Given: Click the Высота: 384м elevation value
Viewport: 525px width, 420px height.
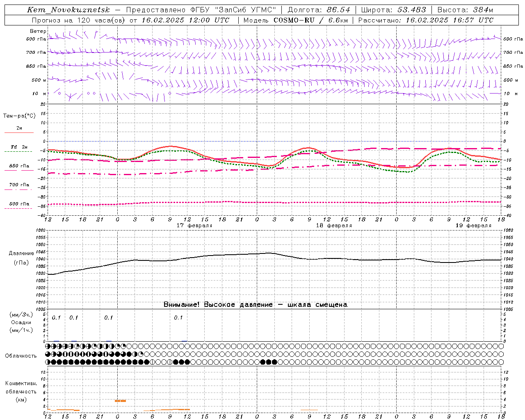Looking at the screenshot, I should pyautogui.click(x=465, y=10).
